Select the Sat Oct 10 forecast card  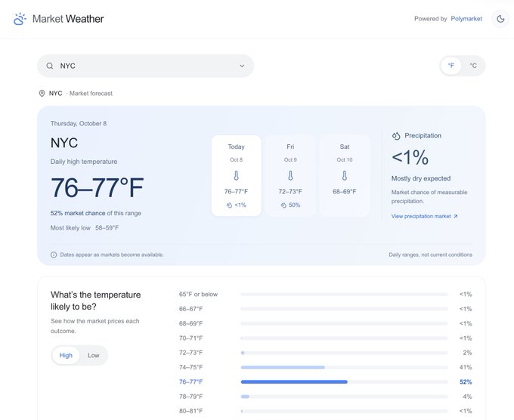(345, 175)
